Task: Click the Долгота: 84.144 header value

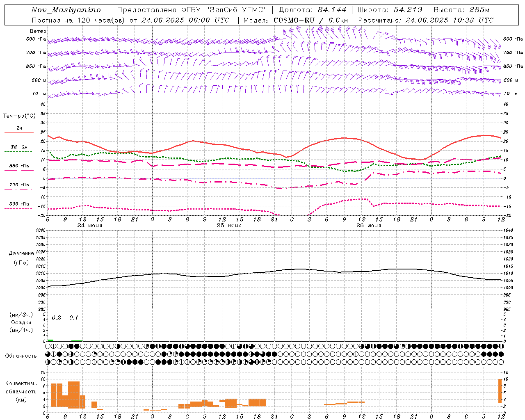Action: (x=313, y=10)
